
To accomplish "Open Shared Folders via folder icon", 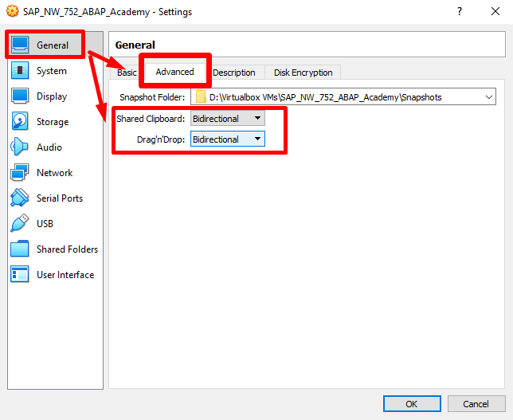I will point(20,249).
